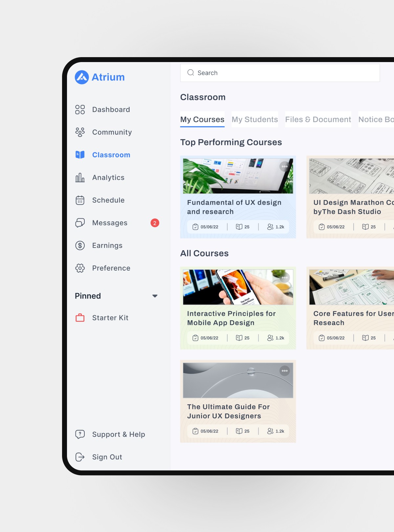
Task: Click Fundamental of UX design and research title
Action: [x=234, y=207]
